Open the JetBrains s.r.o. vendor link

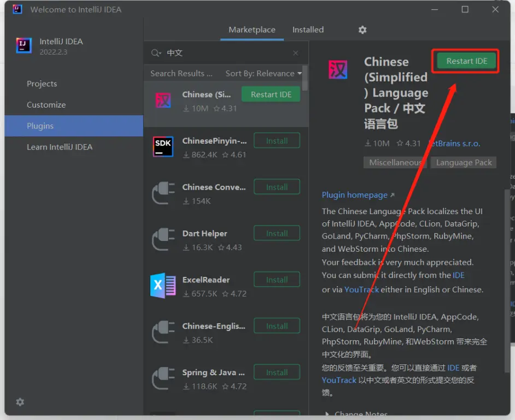coord(454,144)
